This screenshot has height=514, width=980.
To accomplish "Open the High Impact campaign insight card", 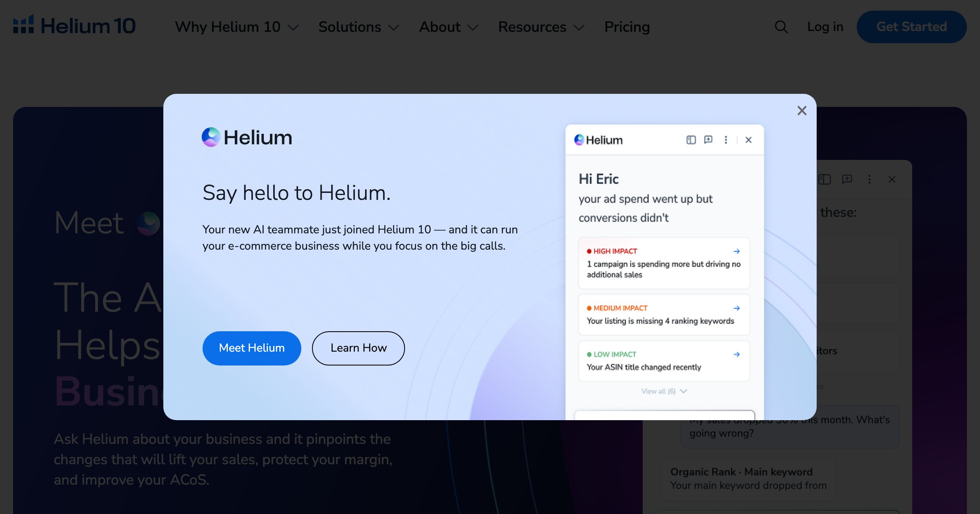I will click(x=664, y=263).
